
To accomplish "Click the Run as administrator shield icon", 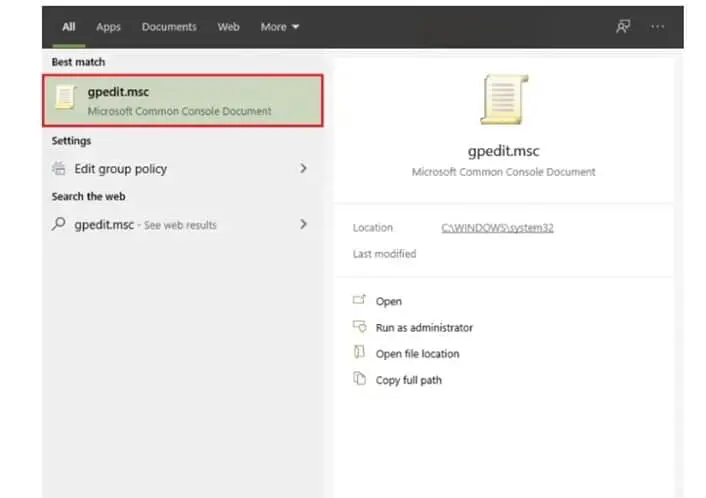I will tap(359, 326).
